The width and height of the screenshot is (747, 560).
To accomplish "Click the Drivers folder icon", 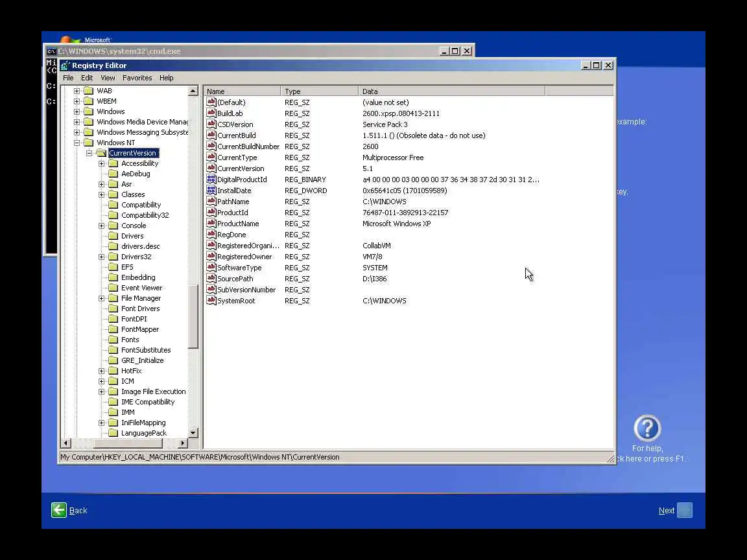I will [x=113, y=236].
